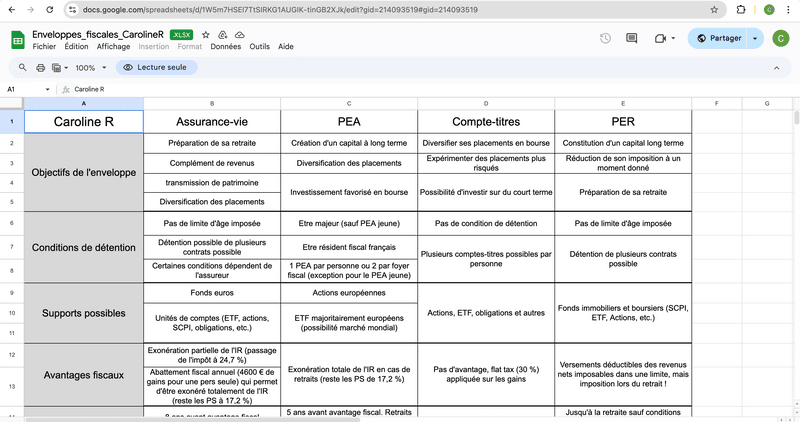Print the spreadsheet with printer icon
This screenshot has width=800, height=422.
40,67
